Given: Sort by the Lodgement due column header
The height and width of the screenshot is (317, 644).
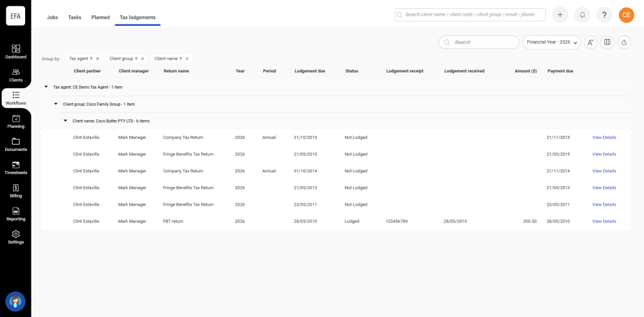Looking at the screenshot, I should click(309, 71).
